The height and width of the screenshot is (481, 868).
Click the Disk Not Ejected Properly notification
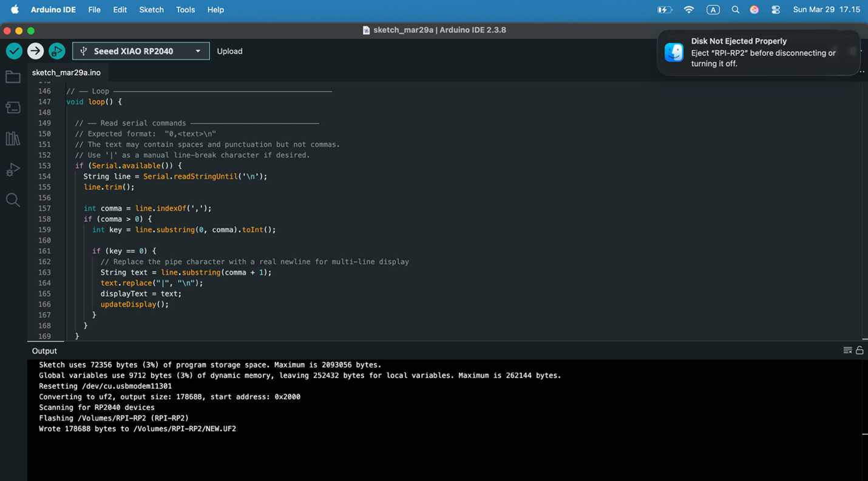click(759, 53)
